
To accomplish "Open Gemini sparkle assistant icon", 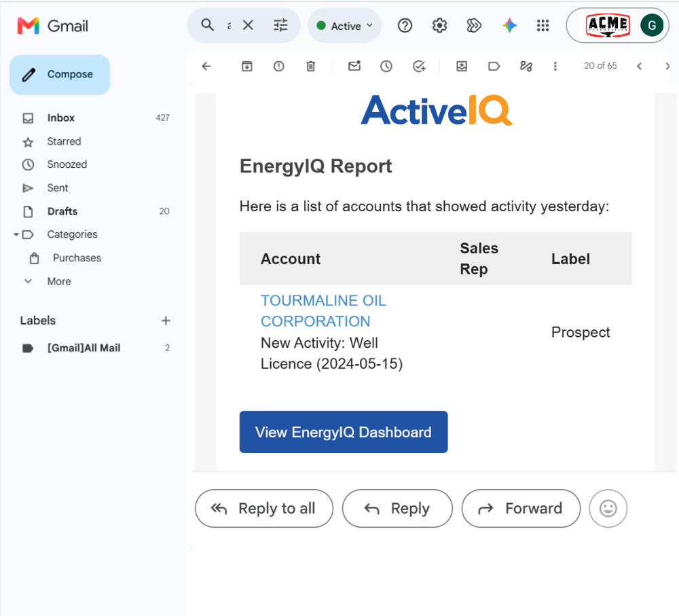I will point(509,26).
